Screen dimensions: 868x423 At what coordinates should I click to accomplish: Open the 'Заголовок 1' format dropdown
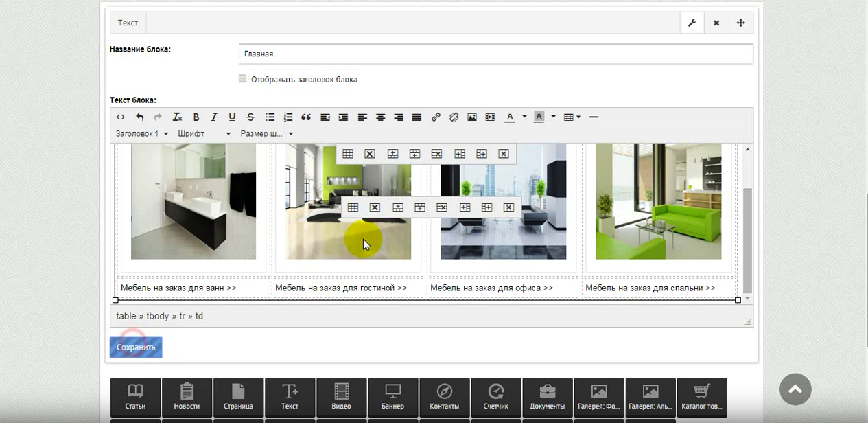[142, 134]
